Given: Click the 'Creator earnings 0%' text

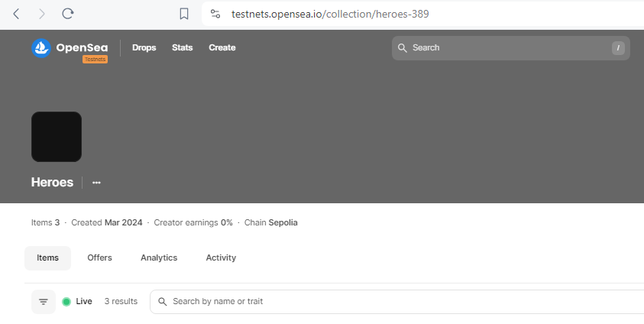Looking at the screenshot, I should (193, 222).
